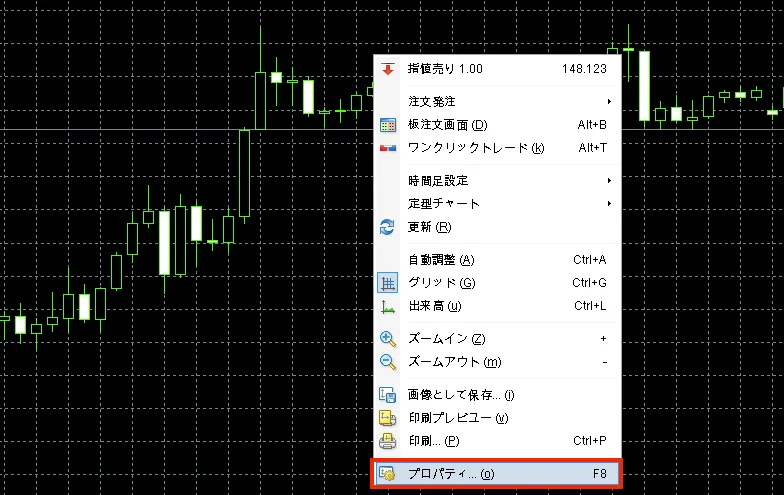Open depth of market via 板注文画面 icon
The image size is (784, 495).
[x=388, y=125]
